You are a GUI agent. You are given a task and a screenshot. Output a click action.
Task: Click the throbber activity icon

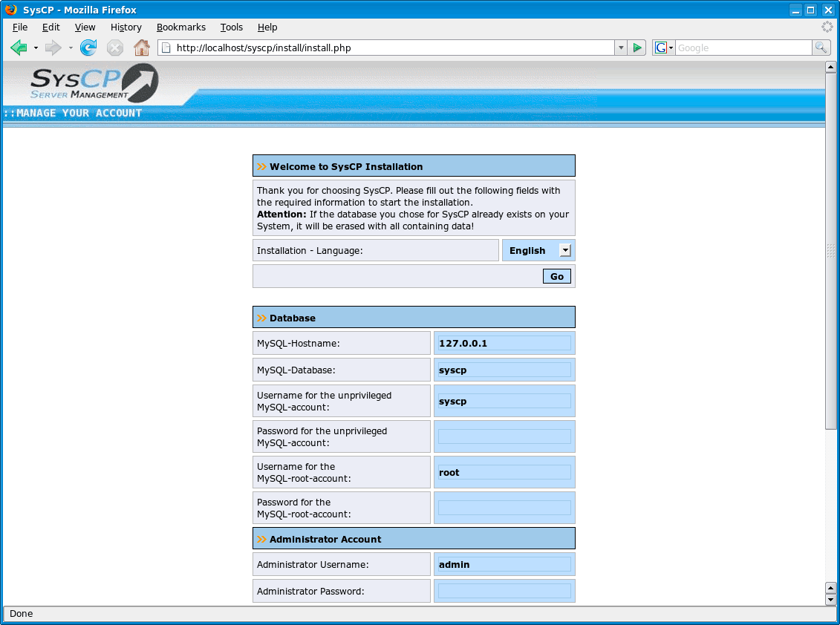coord(827,27)
